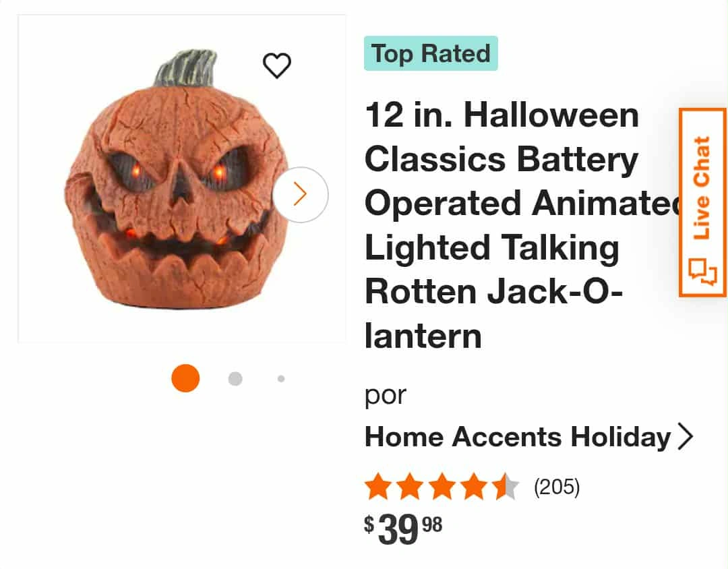Select the third small carousel dot
The height and width of the screenshot is (569, 728).
coord(281,379)
